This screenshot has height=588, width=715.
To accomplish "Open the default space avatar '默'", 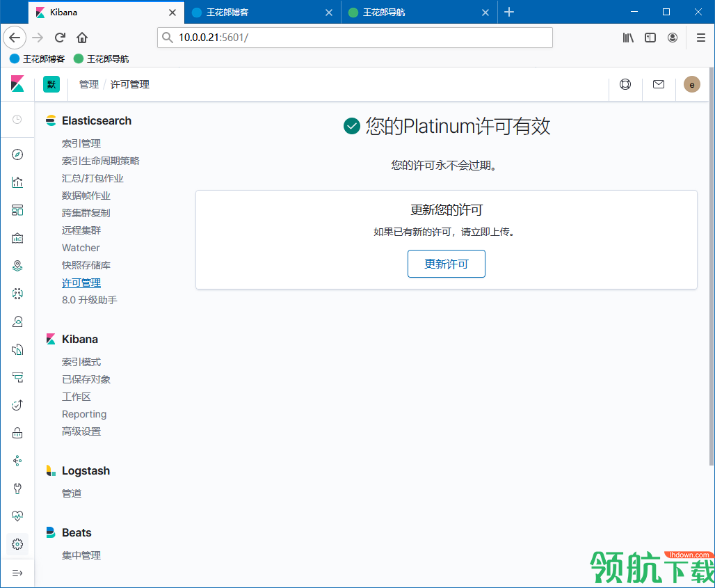I will tap(51, 84).
